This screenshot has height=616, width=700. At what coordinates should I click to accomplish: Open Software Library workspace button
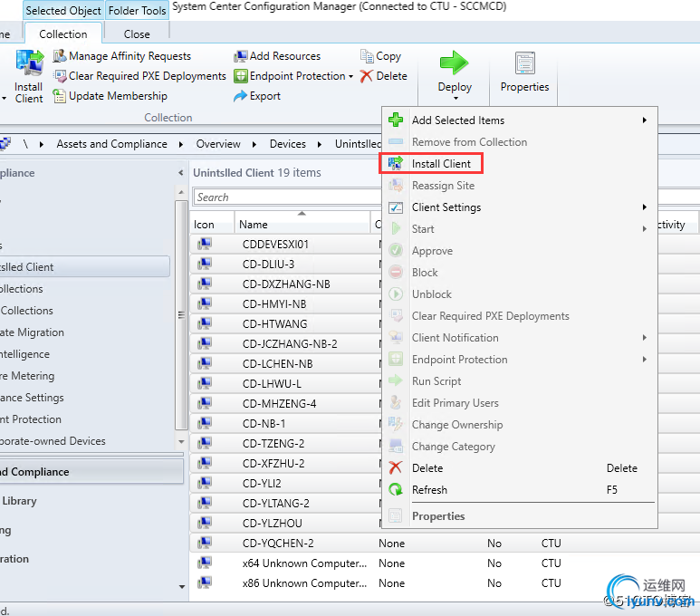coord(91,501)
